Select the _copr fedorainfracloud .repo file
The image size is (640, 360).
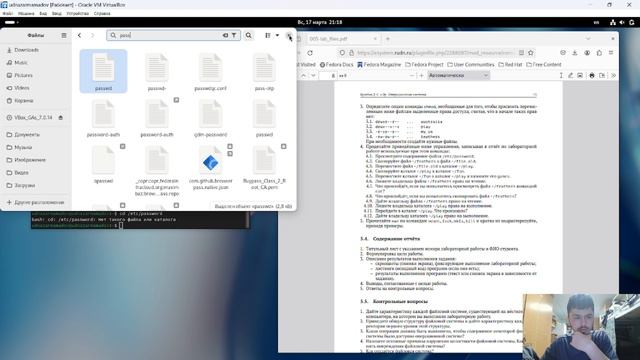(157, 171)
